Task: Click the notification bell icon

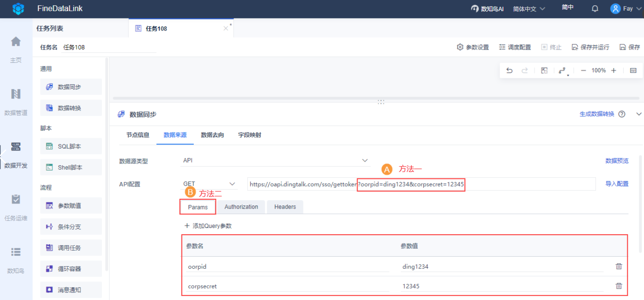Action: (x=595, y=8)
